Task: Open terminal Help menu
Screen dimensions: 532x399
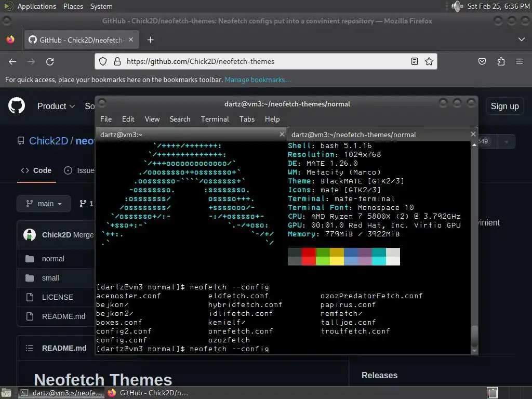Action: tap(272, 119)
